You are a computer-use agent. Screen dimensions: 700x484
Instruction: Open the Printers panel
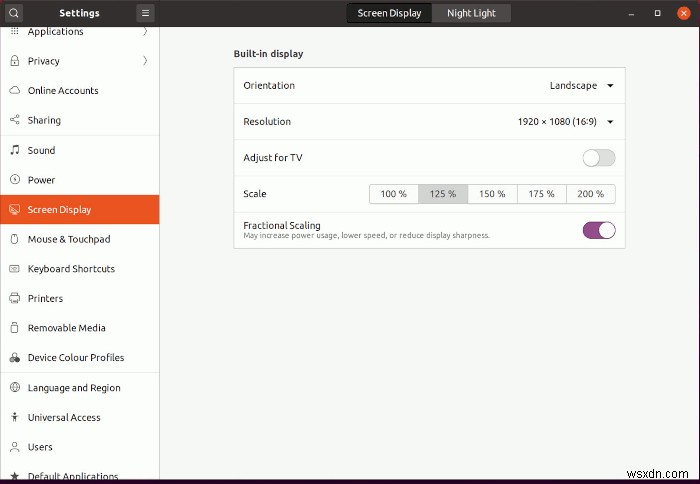pyautogui.click(x=79, y=298)
